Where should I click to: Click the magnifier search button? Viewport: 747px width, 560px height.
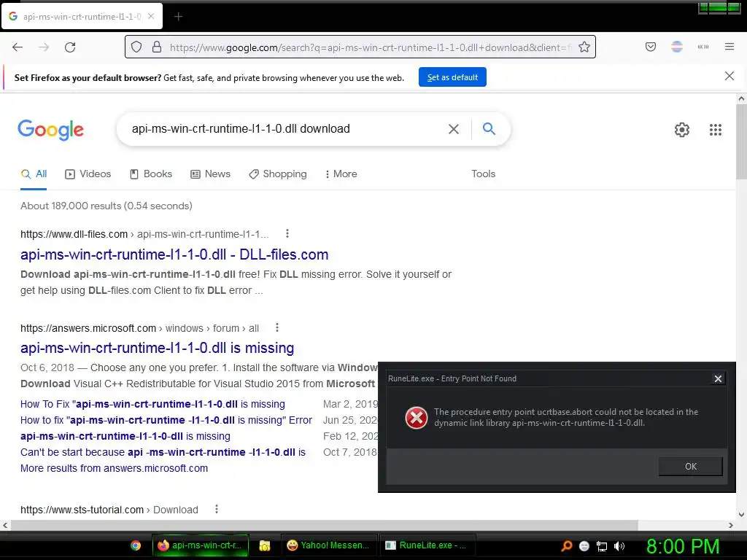(489, 128)
